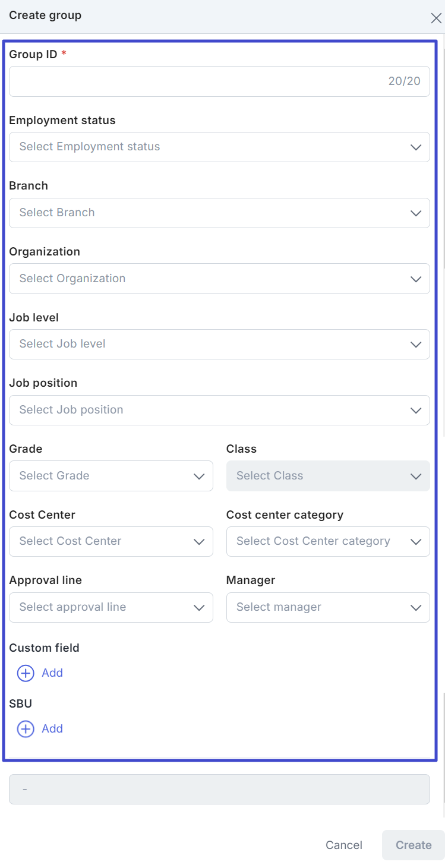The image size is (445, 868).
Task: Click Add under SBU
Action: (52, 729)
